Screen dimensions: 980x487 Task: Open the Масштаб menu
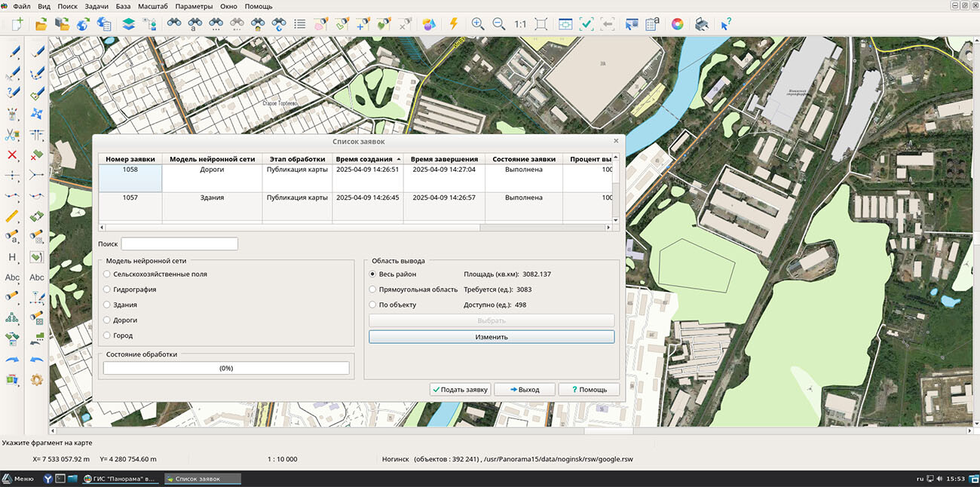pos(152,5)
